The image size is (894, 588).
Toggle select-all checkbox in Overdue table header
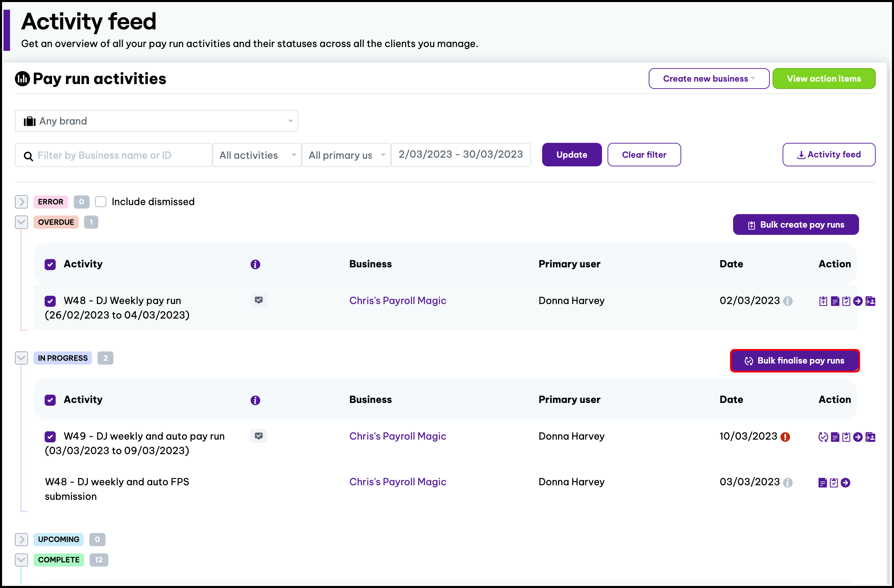(x=50, y=264)
